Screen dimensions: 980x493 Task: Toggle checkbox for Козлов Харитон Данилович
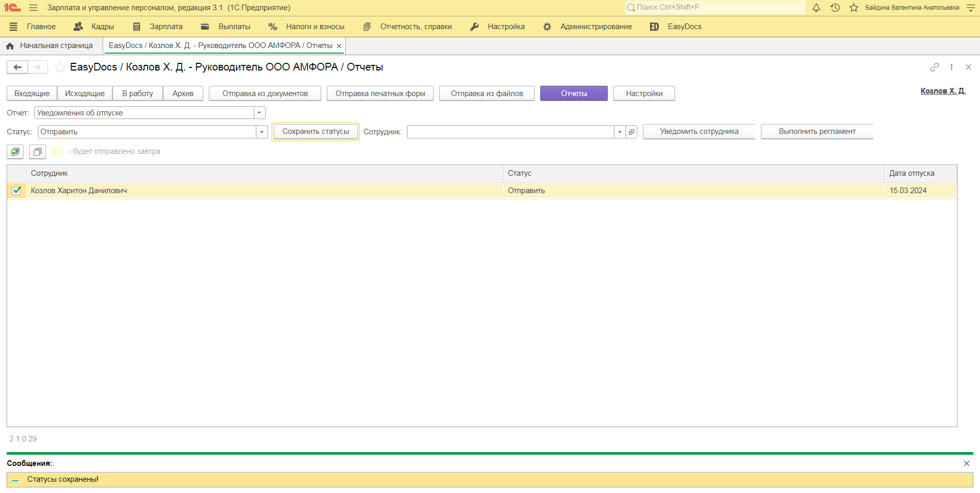pos(16,191)
